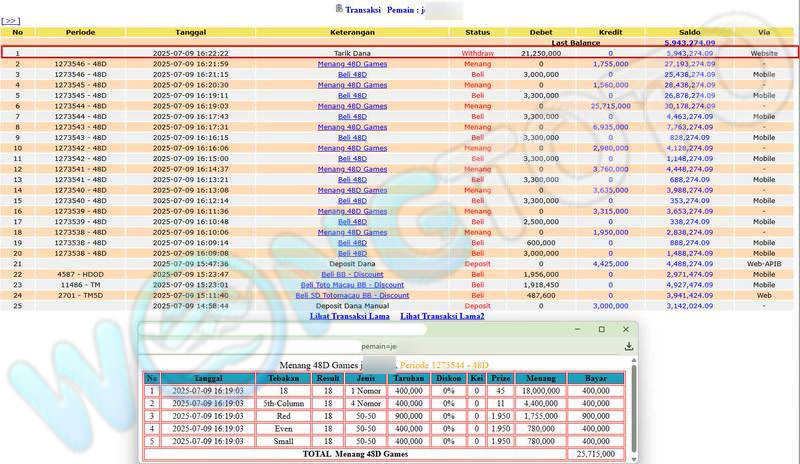
Task: Open Menang 48D Games at 16:10:06
Action: 352,232
